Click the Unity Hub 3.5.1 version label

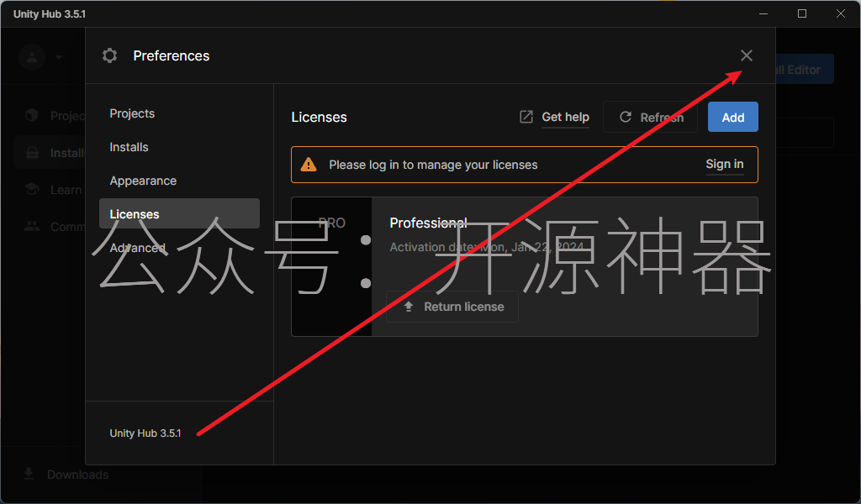click(145, 433)
